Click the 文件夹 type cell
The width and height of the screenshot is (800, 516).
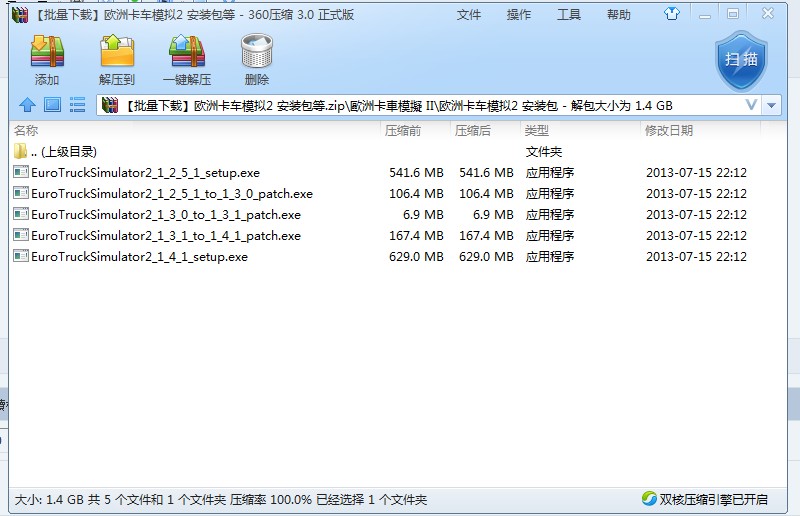coord(543,152)
